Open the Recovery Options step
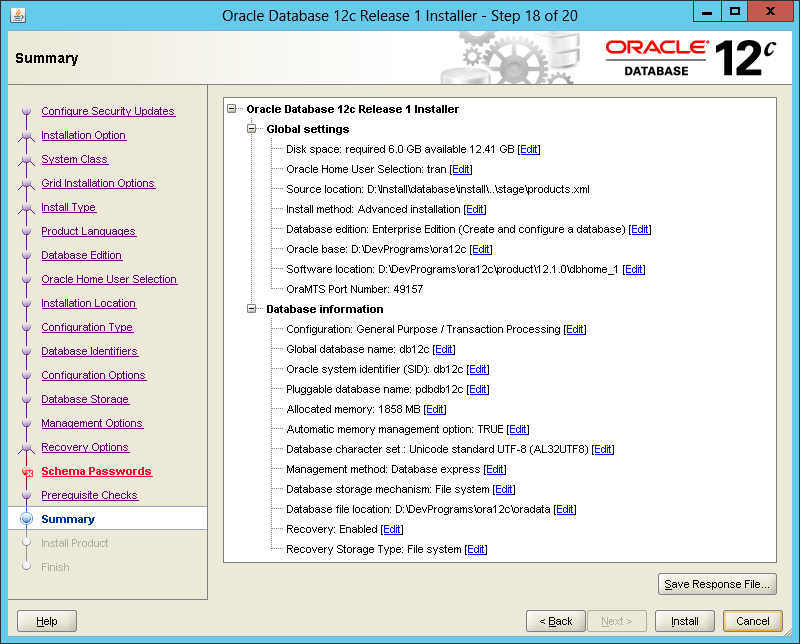This screenshot has width=800, height=644. coord(85,447)
